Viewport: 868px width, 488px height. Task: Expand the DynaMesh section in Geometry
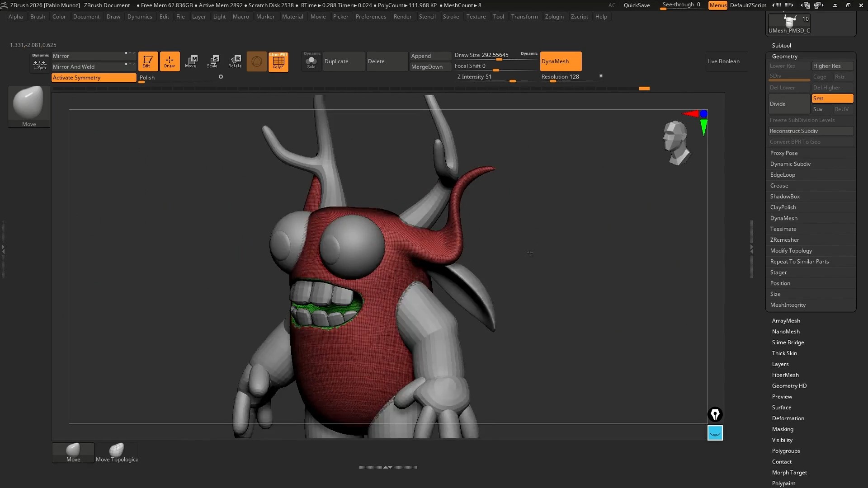point(783,218)
